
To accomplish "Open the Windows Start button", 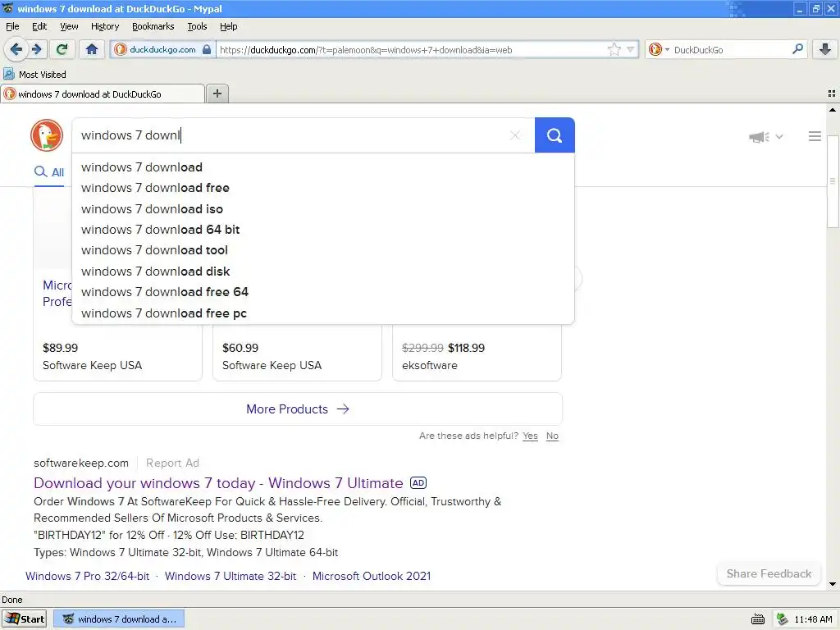I will 24,619.
